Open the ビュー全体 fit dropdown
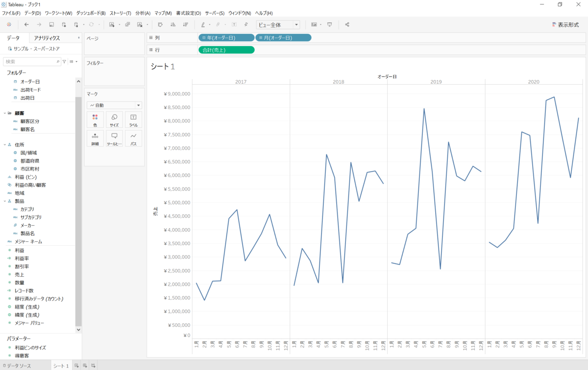588x370 pixels. (278, 25)
